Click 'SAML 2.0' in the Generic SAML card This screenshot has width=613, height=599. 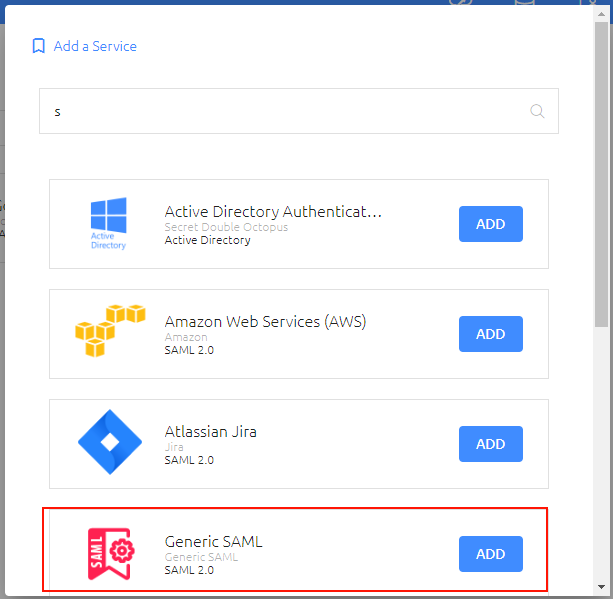click(x=189, y=570)
